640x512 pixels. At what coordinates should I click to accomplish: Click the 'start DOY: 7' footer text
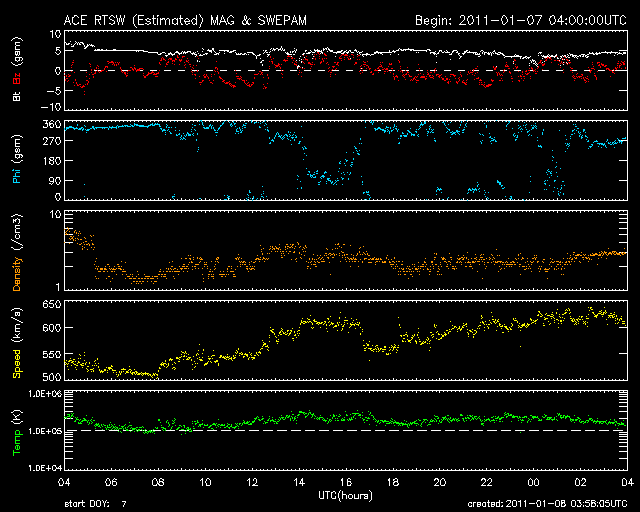point(96,504)
